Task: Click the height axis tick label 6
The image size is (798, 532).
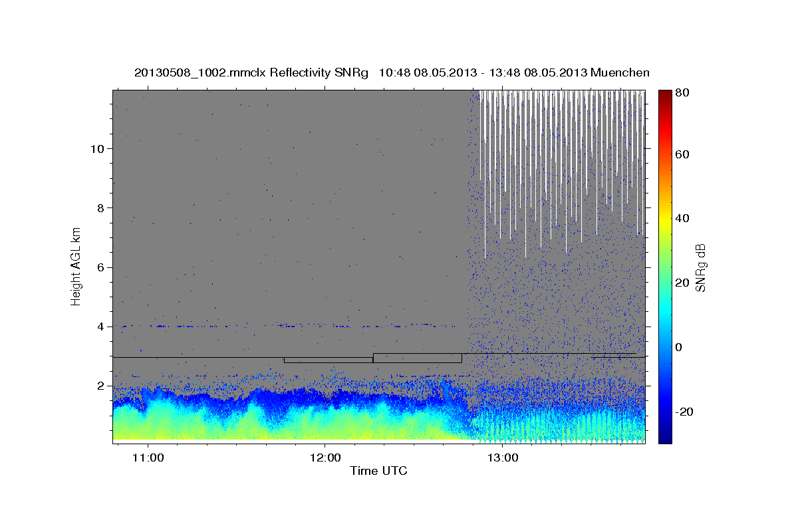Action: tap(100, 267)
